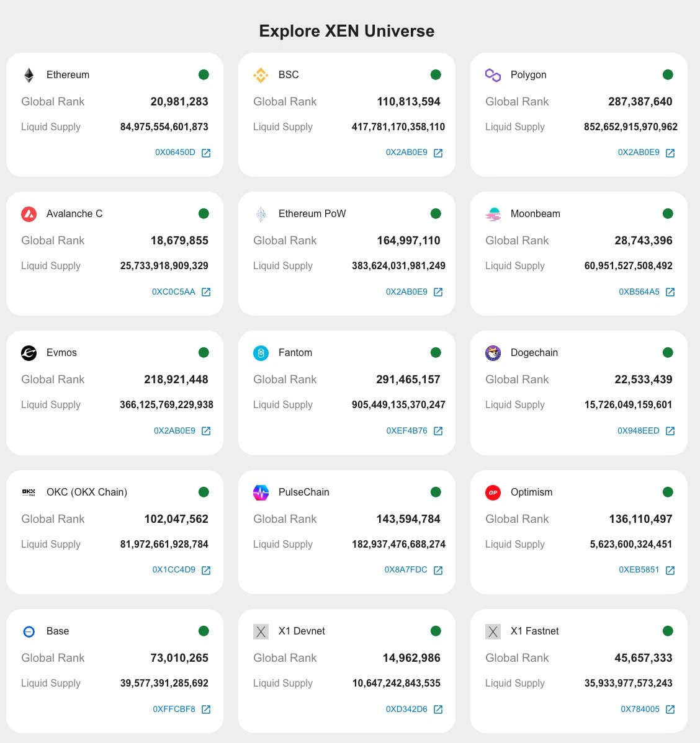700x743 pixels.
Task: Click the Ethereum network logo icon
Action: pyautogui.click(x=29, y=74)
